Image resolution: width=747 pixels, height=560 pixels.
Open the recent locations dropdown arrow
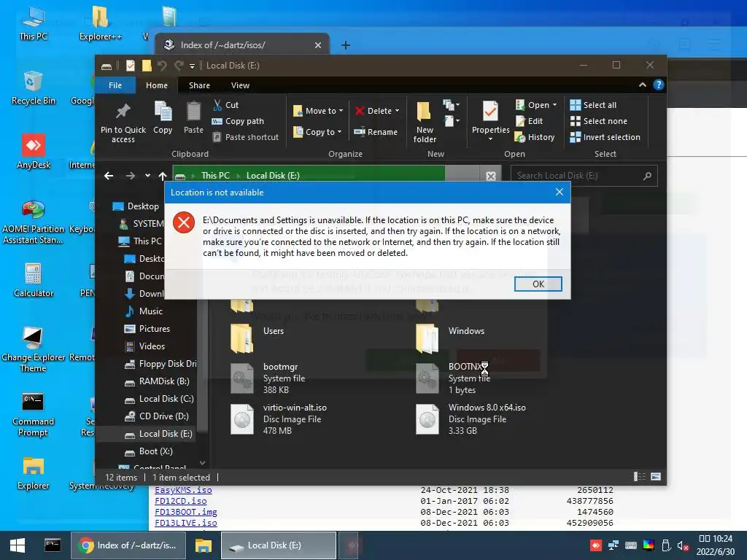coord(147,176)
